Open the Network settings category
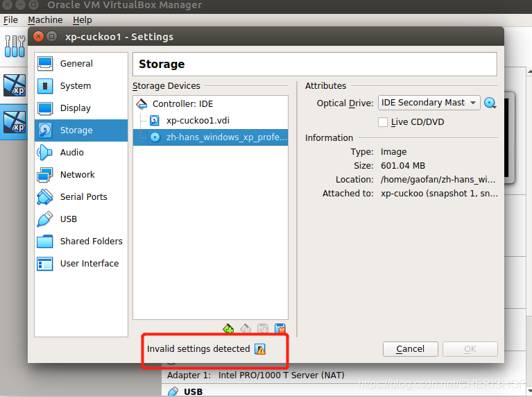 coord(81,175)
